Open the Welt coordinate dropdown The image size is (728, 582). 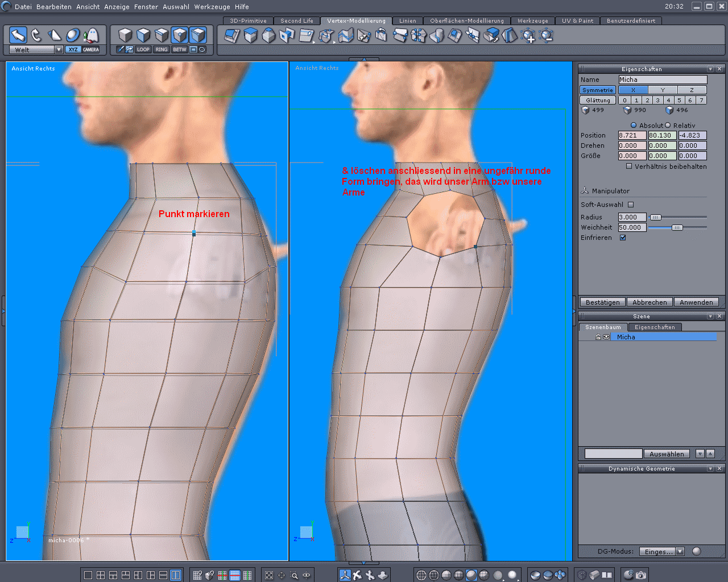coord(59,49)
